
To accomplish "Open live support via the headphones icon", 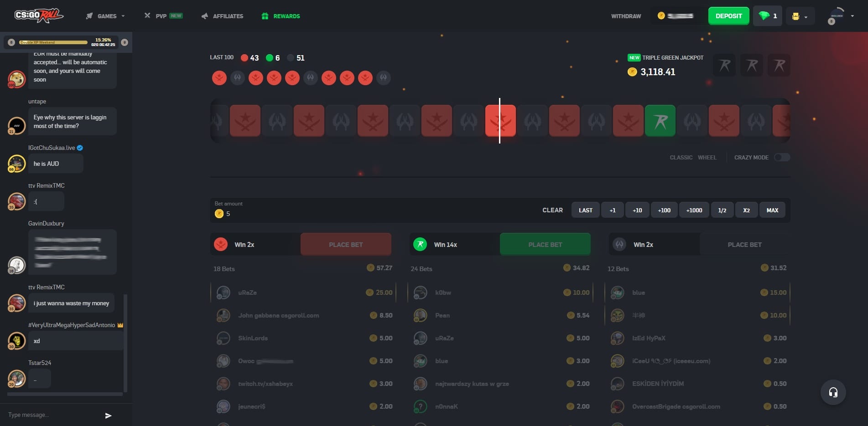I will click(833, 392).
